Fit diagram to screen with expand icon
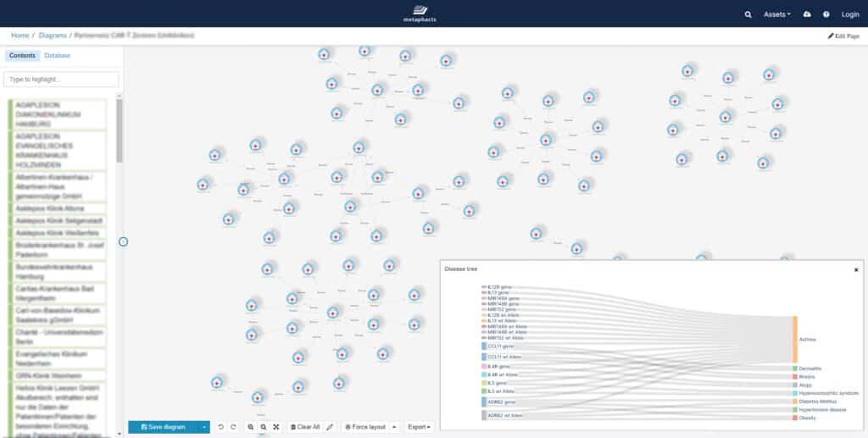Image resolution: width=868 pixels, height=438 pixels. pyautogui.click(x=276, y=427)
